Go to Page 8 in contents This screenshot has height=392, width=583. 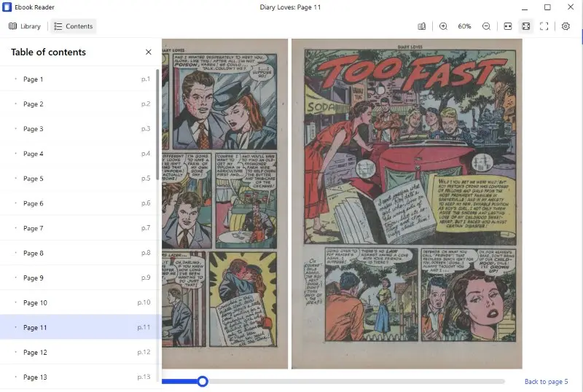[x=78, y=254]
